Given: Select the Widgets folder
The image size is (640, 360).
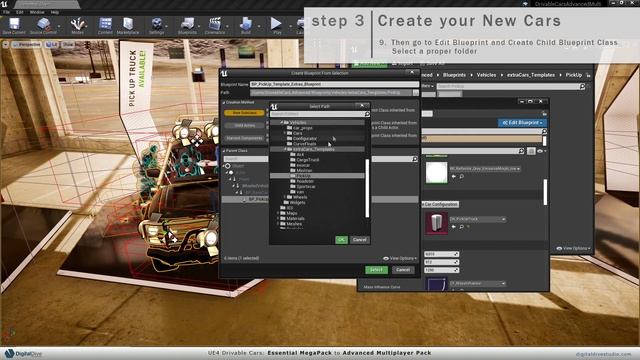Looking at the screenshot, I should tap(297, 202).
